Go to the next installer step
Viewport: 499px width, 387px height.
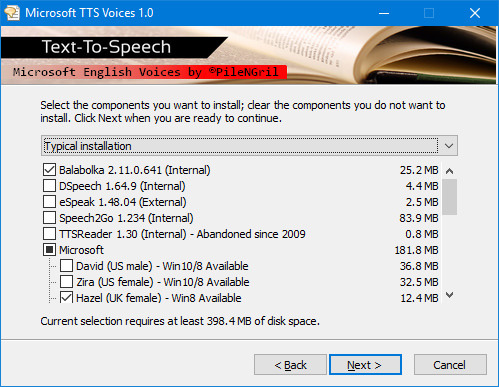[x=365, y=365]
